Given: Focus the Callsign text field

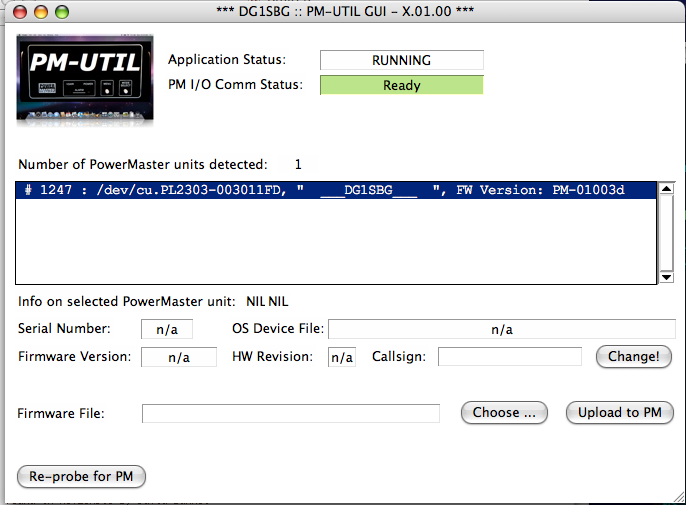Looking at the screenshot, I should point(510,357).
